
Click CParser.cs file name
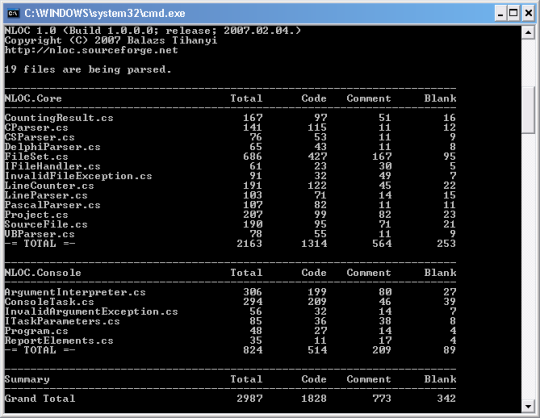36,127
